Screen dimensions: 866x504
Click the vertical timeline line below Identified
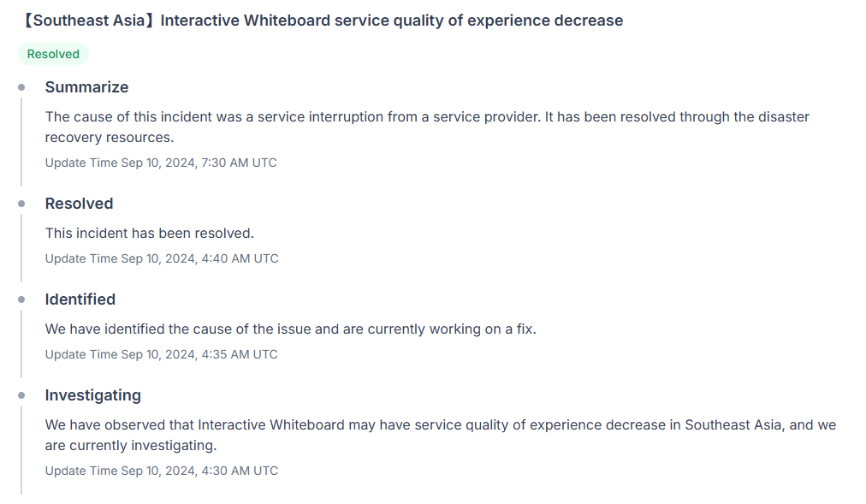click(21, 344)
